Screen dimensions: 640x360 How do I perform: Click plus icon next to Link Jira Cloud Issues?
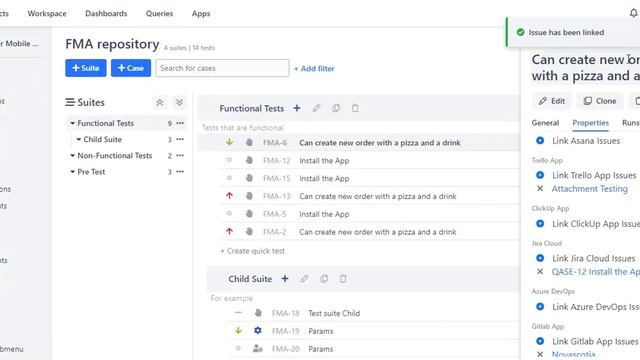pos(540,258)
